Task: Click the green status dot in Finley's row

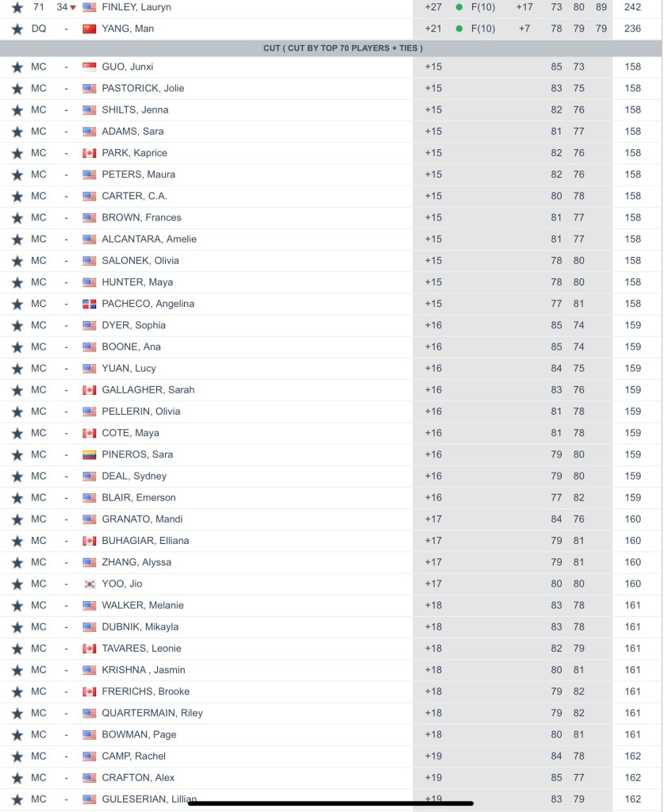Action: [x=459, y=7]
